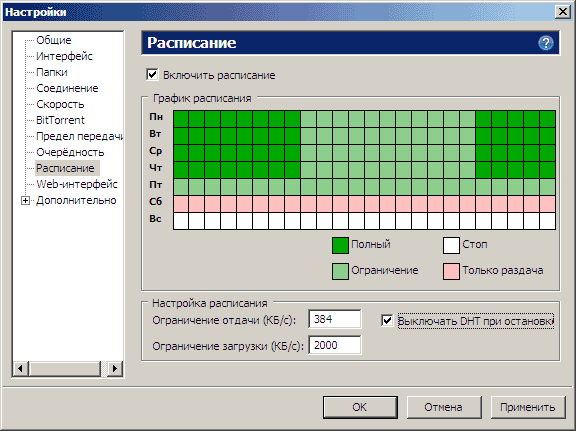The height and width of the screenshot is (431, 576).
Task: Click the pink Только раздача legend swatch
Action: (451, 272)
